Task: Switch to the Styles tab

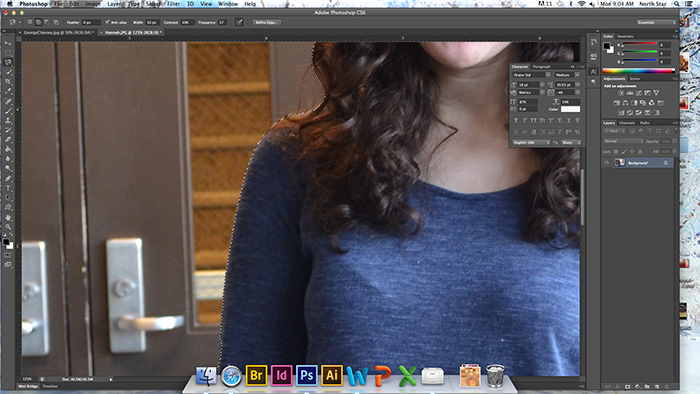Action: 635,79
